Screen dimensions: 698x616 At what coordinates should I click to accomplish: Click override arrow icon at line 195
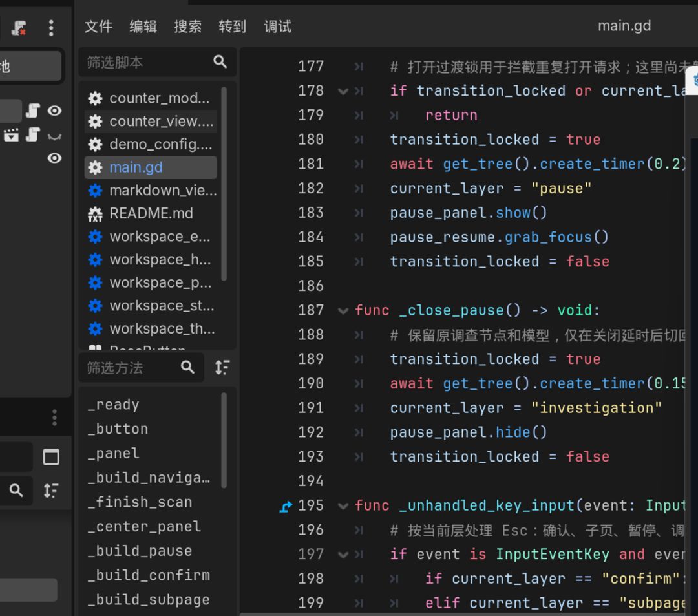click(x=286, y=506)
